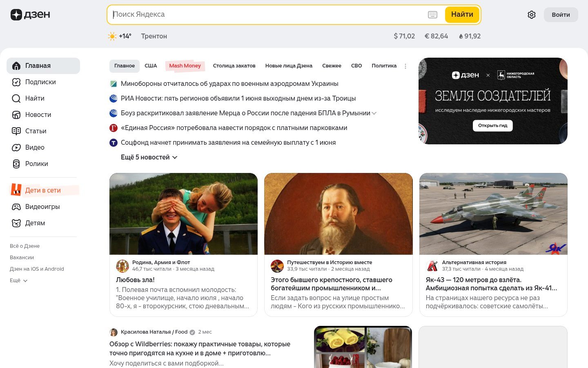The image size is (588, 368).
Task: Open СВО tab
Action: (356, 66)
